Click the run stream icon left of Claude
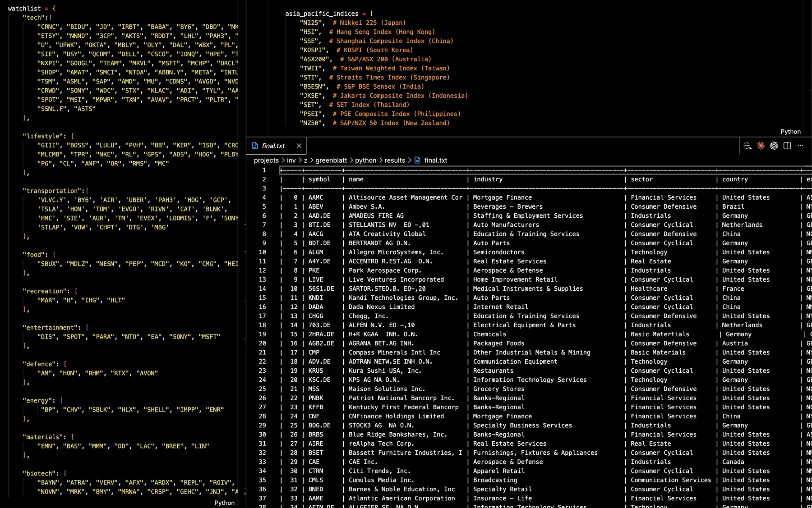The image size is (812, 508). pyautogui.click(x=747, y=146)
